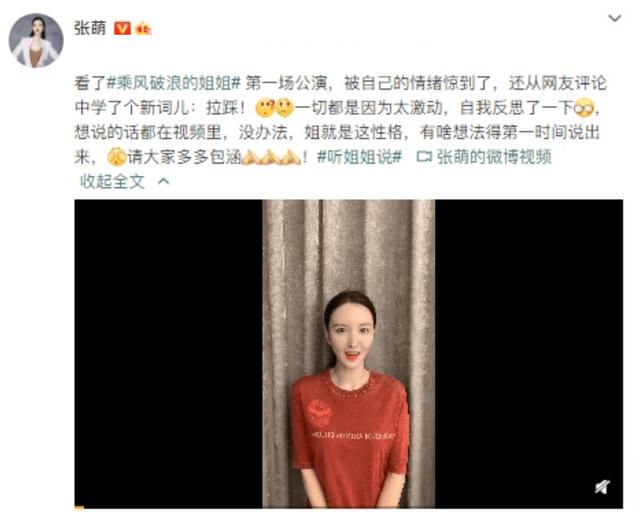Image resolution: width=640 pixels, height=517 pixels.
Task: Open the #听姐姐说# hashtag topic
Action: 360,157
